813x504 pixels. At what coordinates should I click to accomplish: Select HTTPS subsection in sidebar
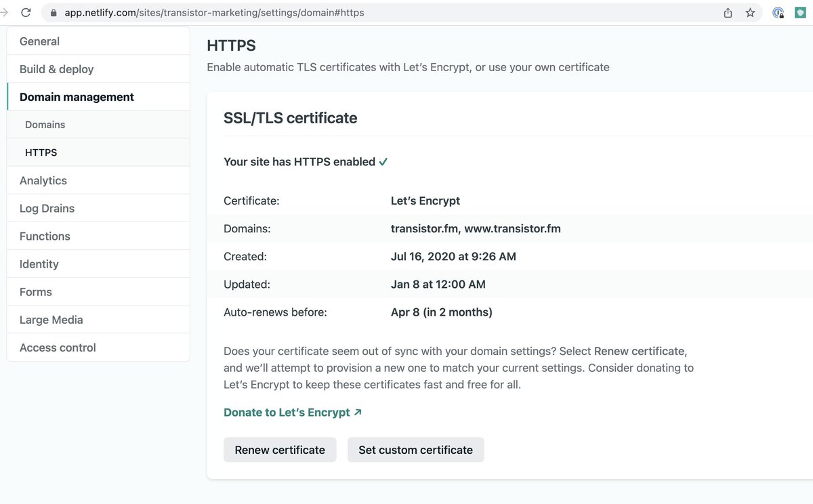pyautogui.click(x=41, y=152)
